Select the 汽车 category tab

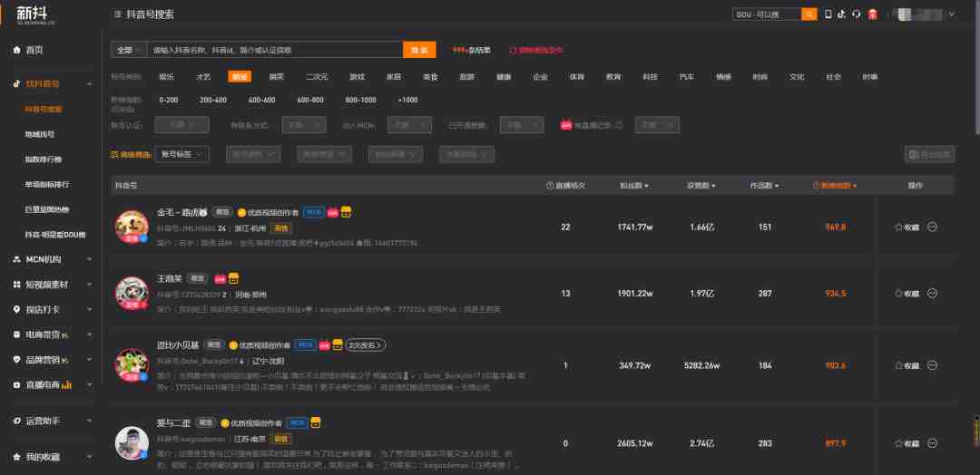[687, 77]
